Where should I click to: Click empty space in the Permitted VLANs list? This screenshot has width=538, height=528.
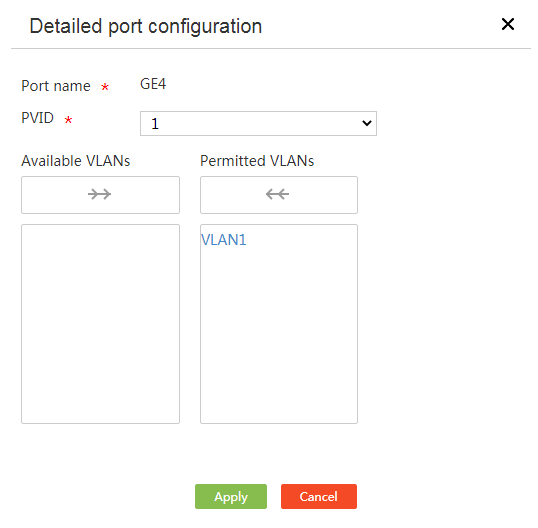(x=279, y=336)
